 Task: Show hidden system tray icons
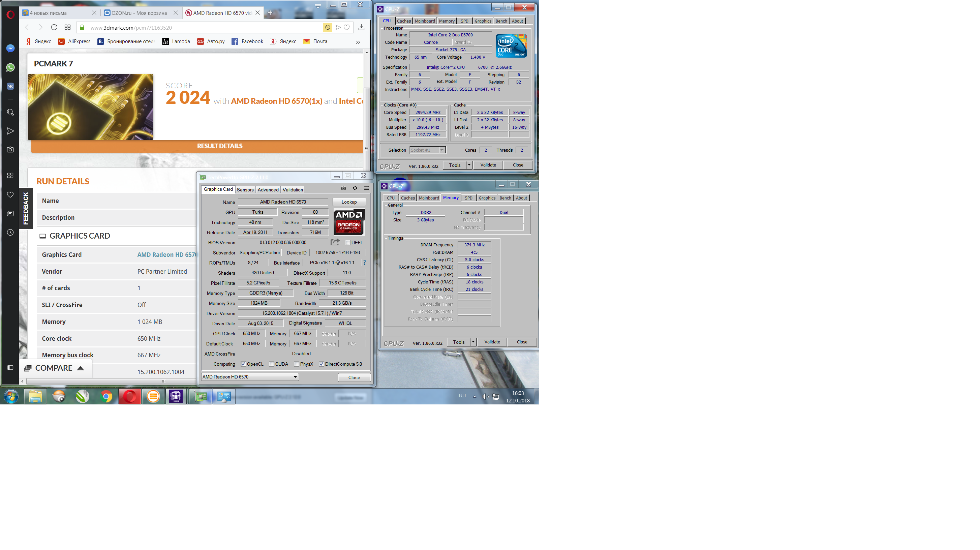coord(474,396)
